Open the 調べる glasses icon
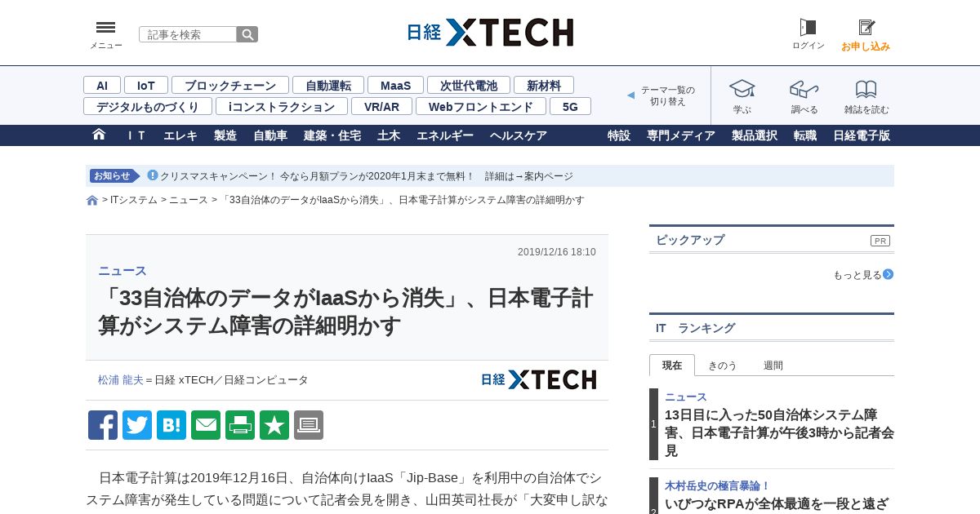 pyautogui.click(x=804, y=89)
